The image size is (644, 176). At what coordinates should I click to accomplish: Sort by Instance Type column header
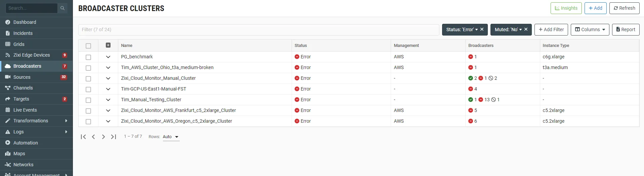click(x=556, y=46)
